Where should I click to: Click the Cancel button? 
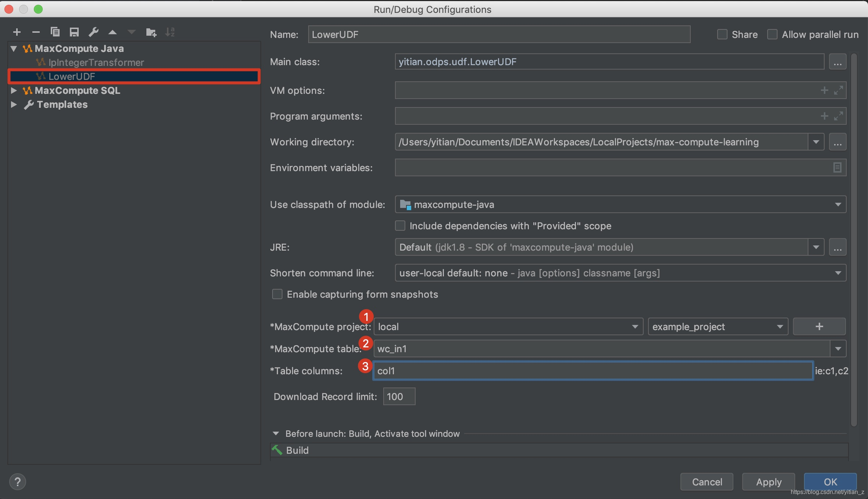(707, 482)
